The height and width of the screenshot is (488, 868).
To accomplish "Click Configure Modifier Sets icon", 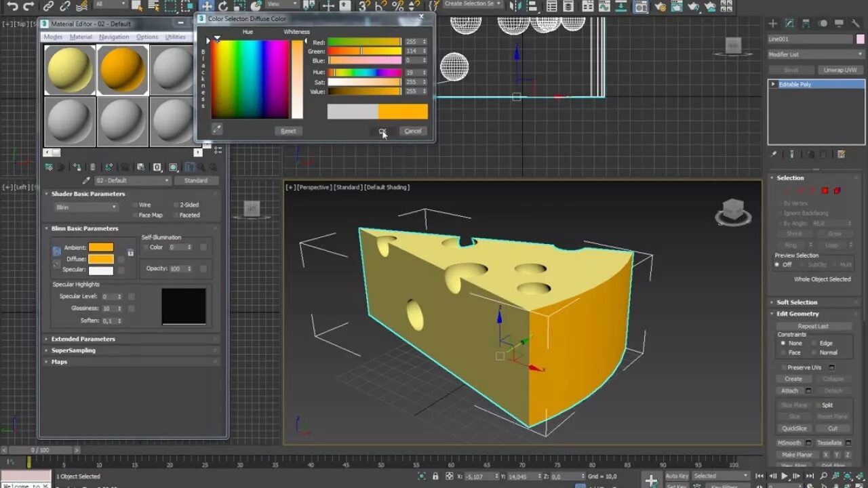I will pyautogui.click(x=842, y=155).
